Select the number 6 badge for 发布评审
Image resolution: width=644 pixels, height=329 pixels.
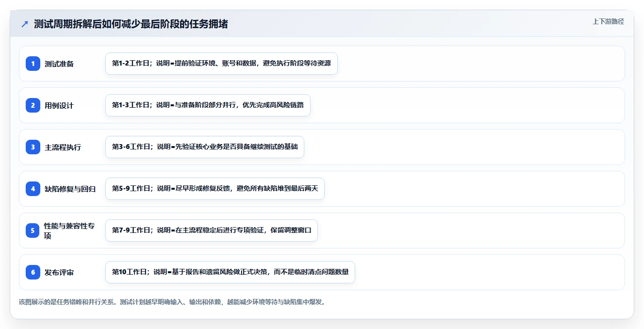(33, 272)
